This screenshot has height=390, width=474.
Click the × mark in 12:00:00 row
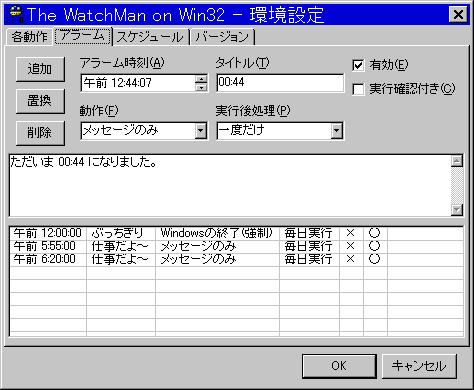(x=350, y=233)
